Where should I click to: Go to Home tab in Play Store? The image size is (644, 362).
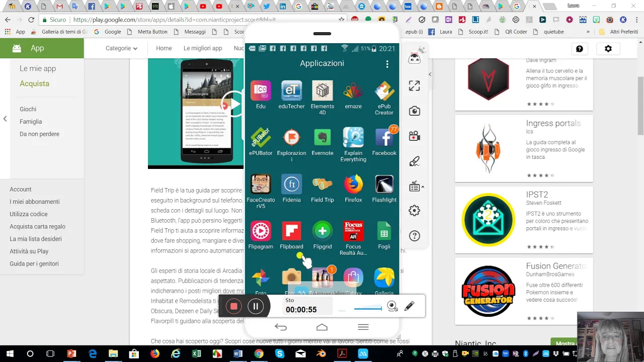tap(164, 48)
